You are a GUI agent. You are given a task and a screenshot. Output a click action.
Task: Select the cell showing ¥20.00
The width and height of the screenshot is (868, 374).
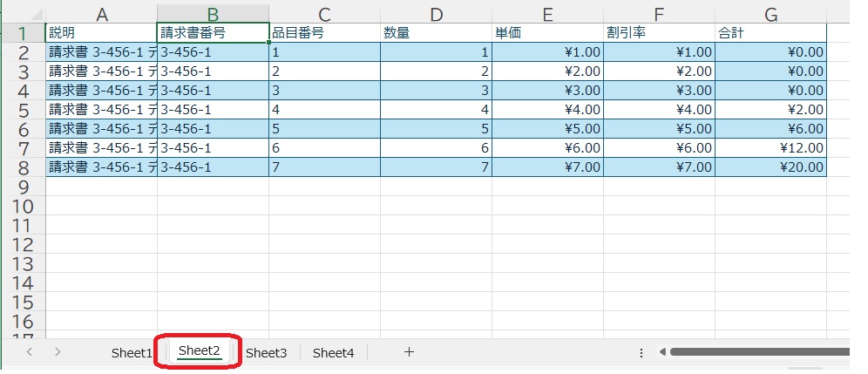[770, 167]
